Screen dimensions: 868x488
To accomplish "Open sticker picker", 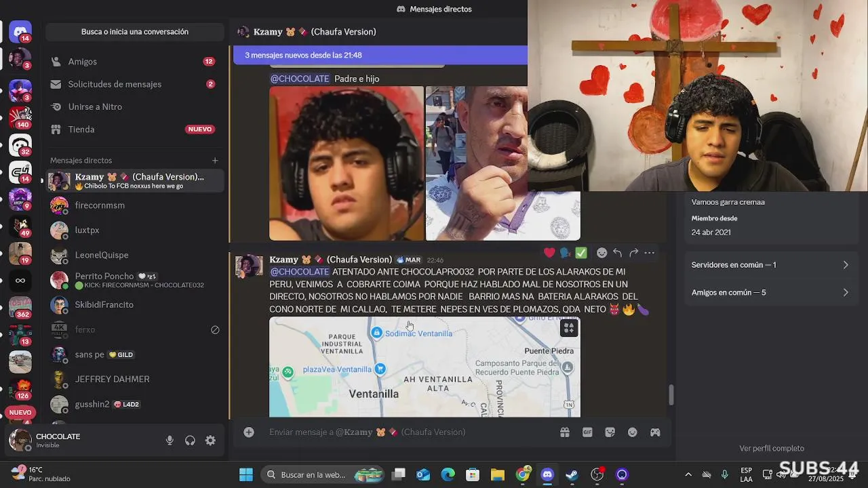I will click(x=610, y=432).
